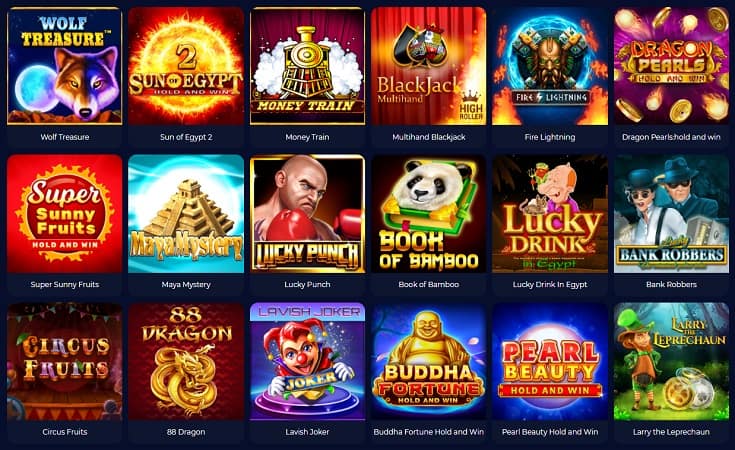
Task: Launch the Lucky Punch boxer game tile
Action: [308, 214]
